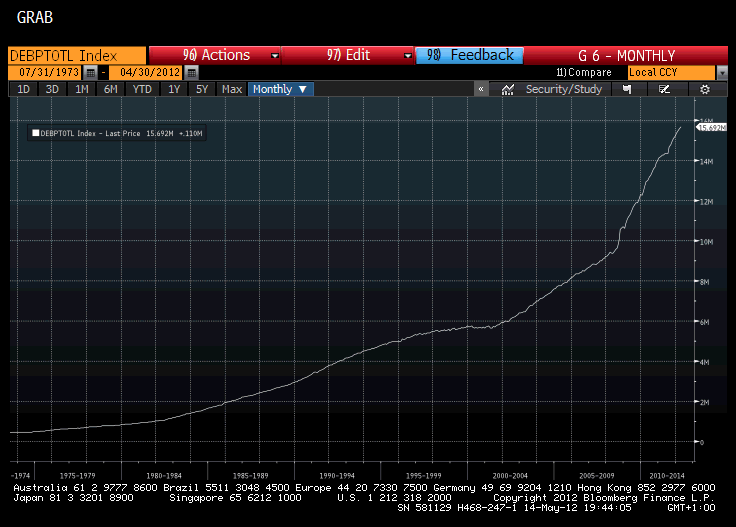This screenshot has width=736, height=527.
Task: Click the G 6 - MONTHLY title label
Action: tap(626, 56)
